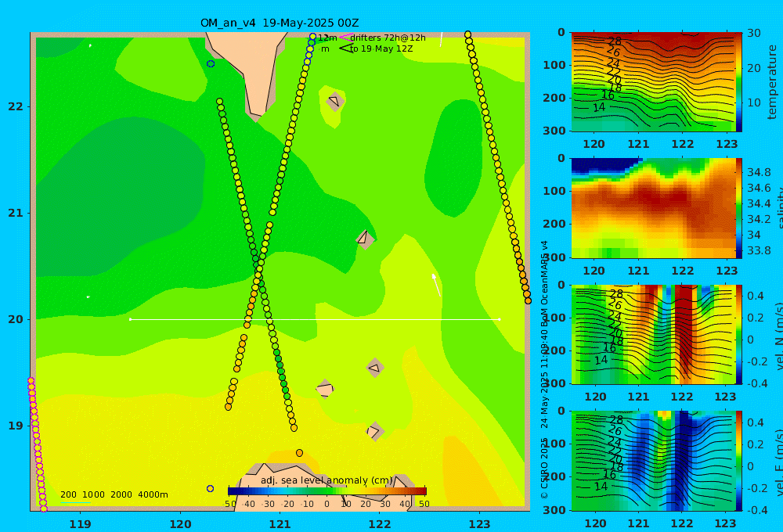Open the temperature depth section plot
Image resolution: width=783 pixels, height=532 pixels.
coord(653,82)
